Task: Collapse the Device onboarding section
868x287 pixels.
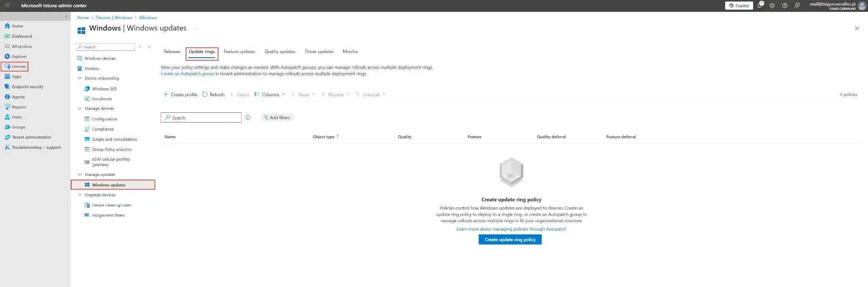Action: [x=80, y=78]
